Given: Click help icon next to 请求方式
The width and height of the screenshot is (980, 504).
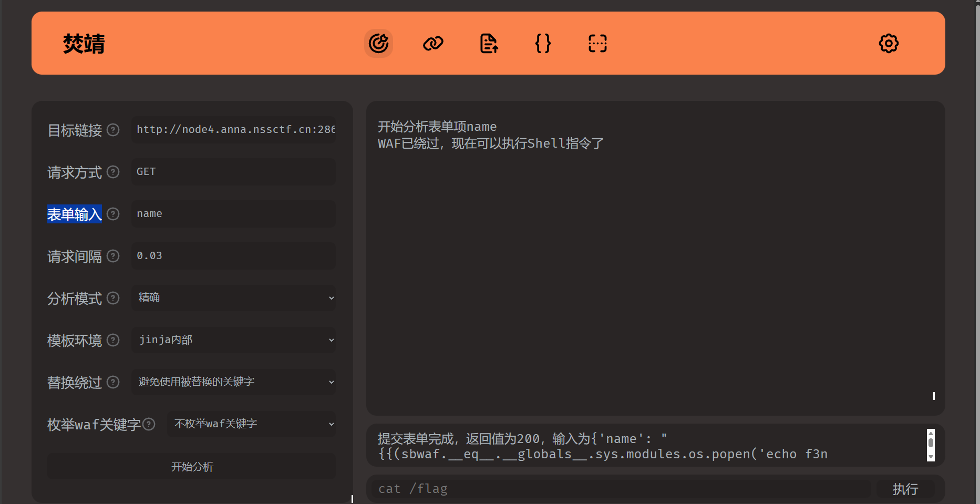Looking at the screenshot, I should tap(113, 172).
